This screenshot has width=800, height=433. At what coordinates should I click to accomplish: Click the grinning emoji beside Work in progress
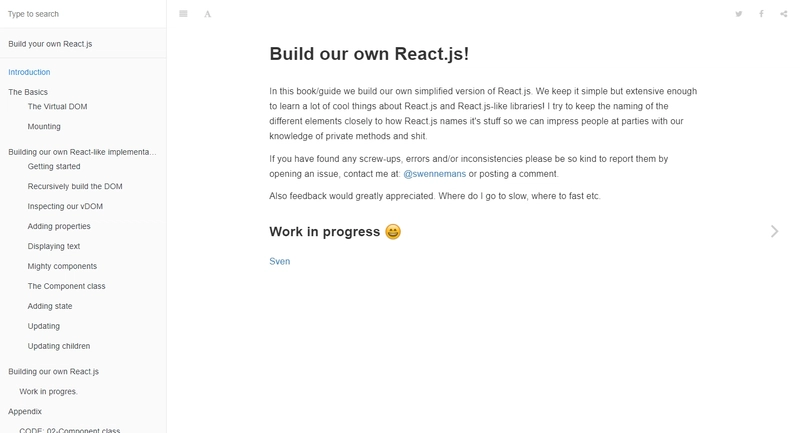(x=393, y=232)
